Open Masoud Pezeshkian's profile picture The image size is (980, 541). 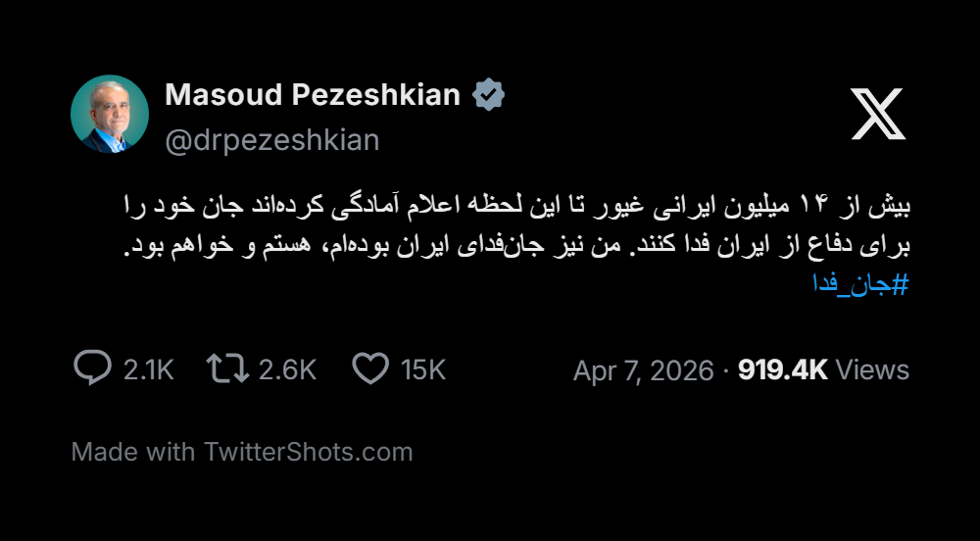[110, 114]
